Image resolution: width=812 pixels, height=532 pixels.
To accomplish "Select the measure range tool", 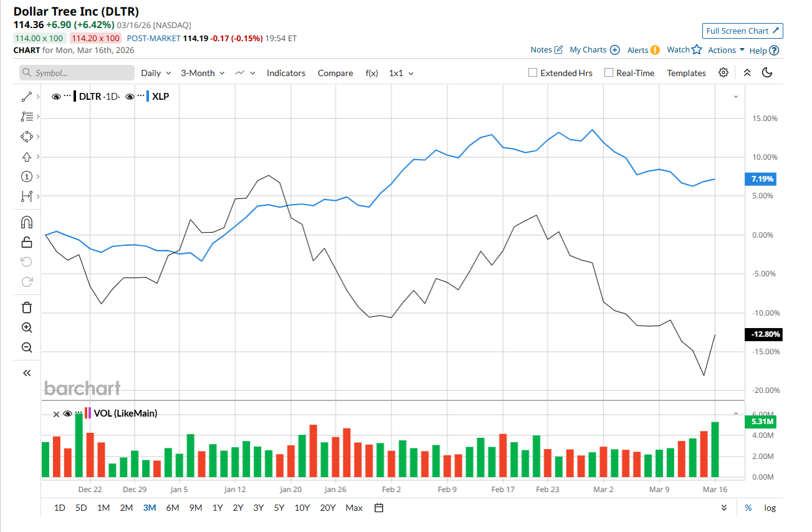I will pyautogui.click(x=27, y=196).
